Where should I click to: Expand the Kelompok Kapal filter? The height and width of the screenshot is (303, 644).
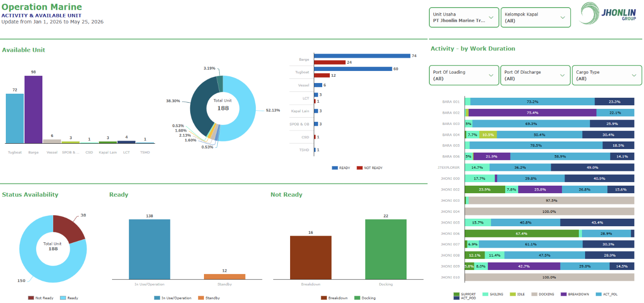pos(536,17)
